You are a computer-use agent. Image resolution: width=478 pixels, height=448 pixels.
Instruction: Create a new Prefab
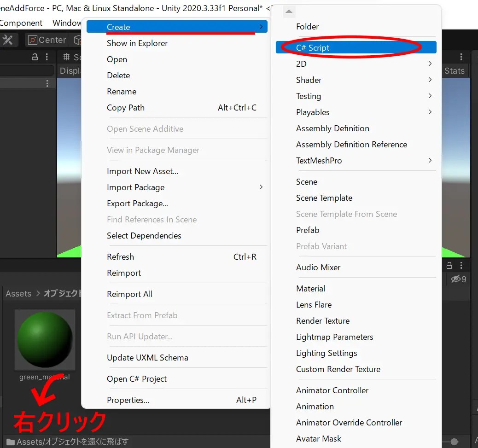click(x=356, y=230)
